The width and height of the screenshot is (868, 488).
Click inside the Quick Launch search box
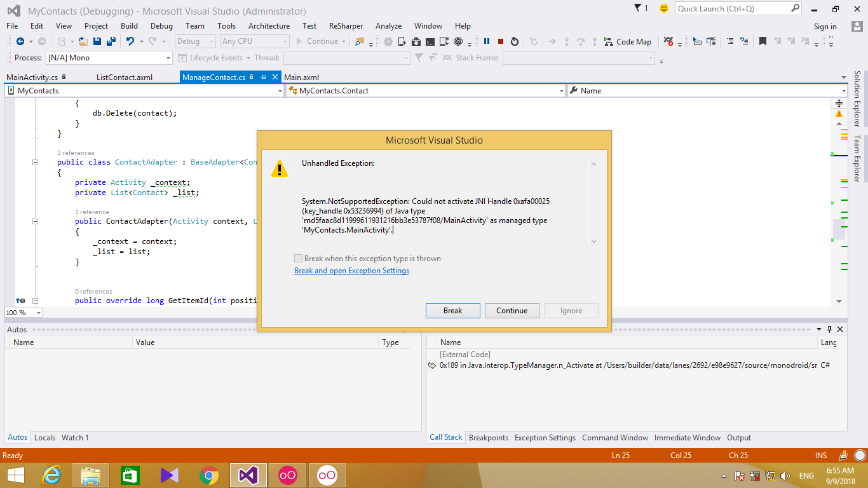click(x=732, y=9)
